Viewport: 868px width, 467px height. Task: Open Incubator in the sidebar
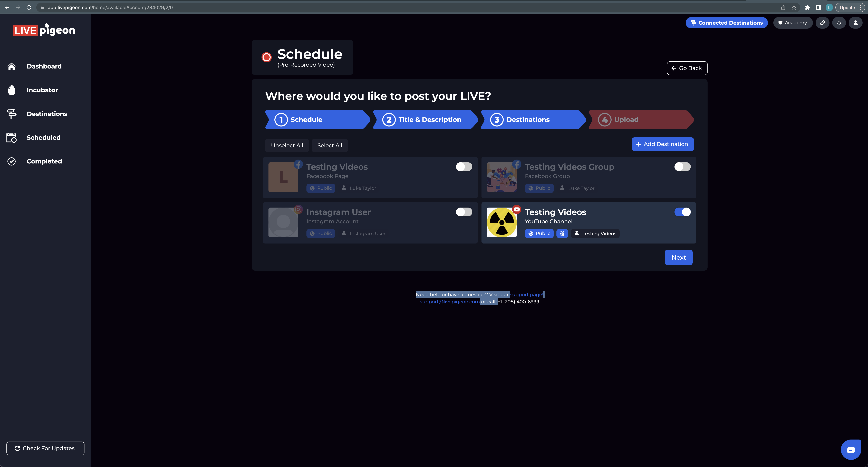pyautogui.click(x=42, y=90)
